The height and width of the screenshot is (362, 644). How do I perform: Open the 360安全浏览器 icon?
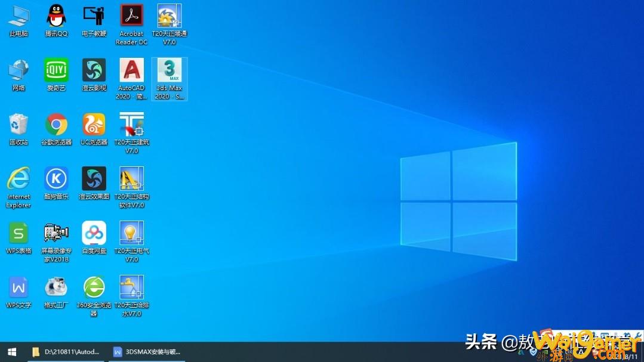94,296
